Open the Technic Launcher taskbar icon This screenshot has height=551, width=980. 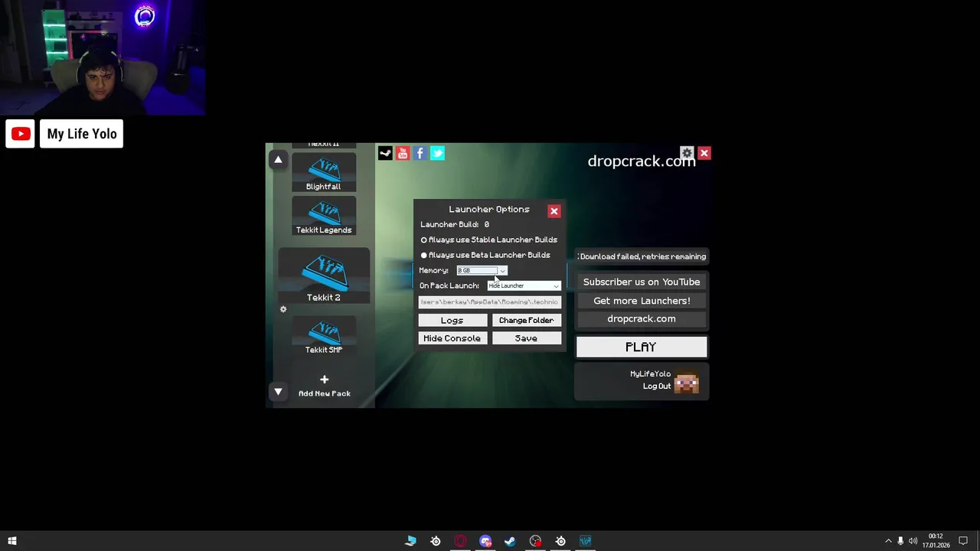point(586,541)
